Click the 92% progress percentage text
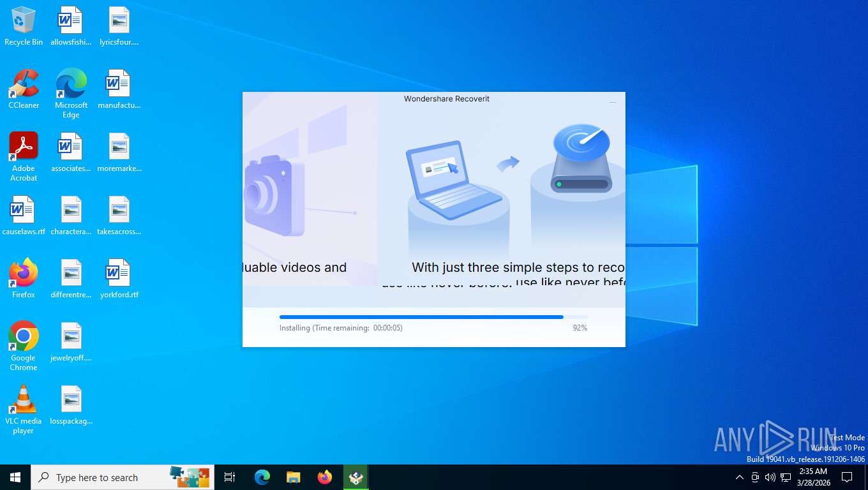868x490 pixels. click(580, 328)
